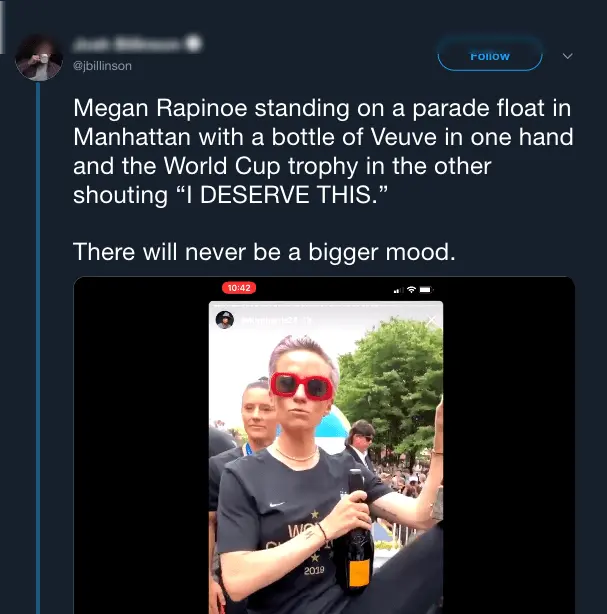Click the cellular signal bars icon

(397, 290)
